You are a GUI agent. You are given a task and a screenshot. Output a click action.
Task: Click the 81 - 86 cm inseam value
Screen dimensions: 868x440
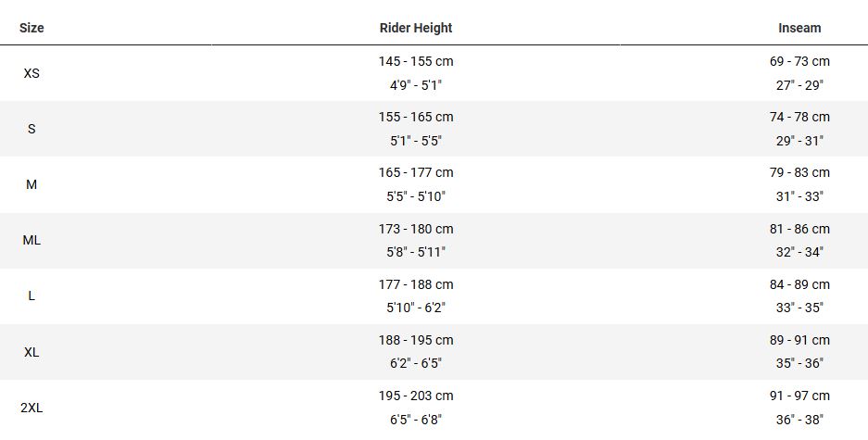pos(799,229)
